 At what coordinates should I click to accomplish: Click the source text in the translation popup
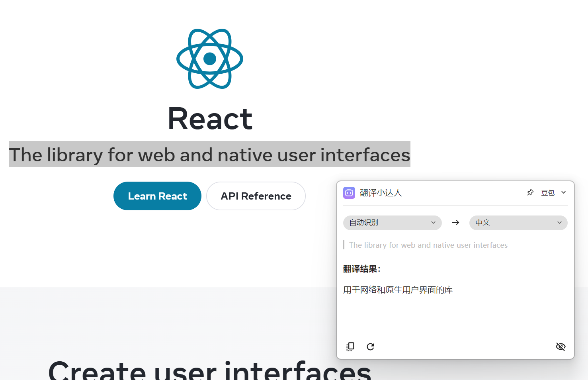tap(428, 245)
